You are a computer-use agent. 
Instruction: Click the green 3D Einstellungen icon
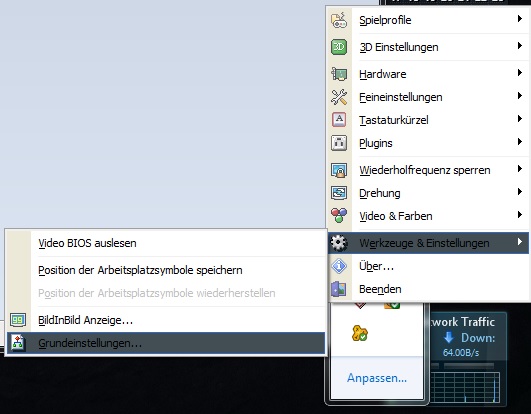(x=339, y=47)
